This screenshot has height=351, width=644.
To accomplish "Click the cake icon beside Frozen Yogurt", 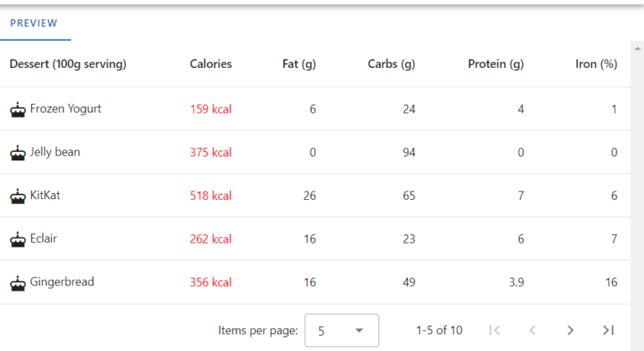I will click(x=18, y=109).
